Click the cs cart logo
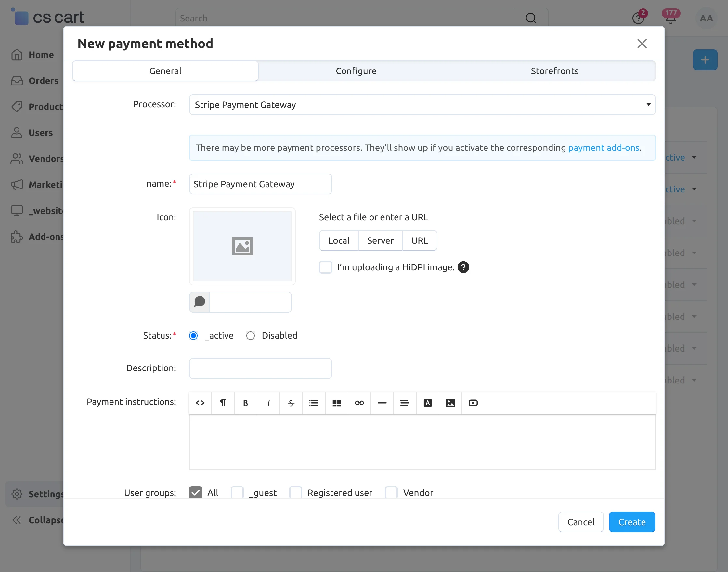Screen dimensions: 728x572 coord(48,17)
